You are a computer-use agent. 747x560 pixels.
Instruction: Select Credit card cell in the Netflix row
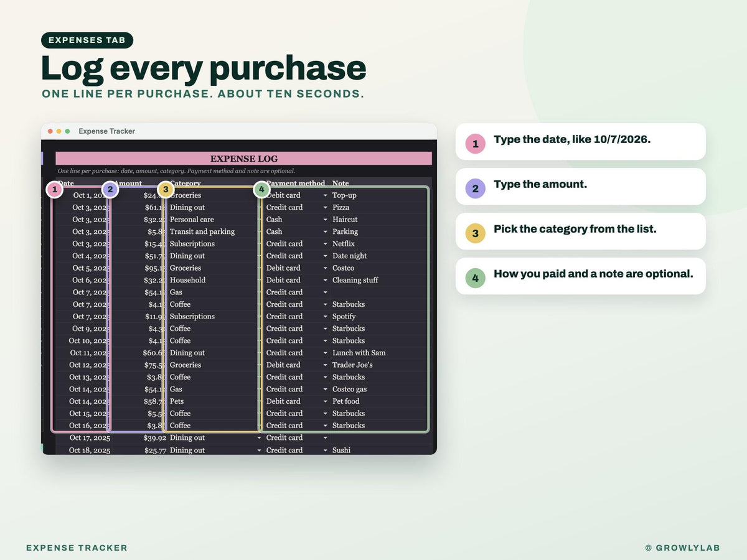click(297, 244)
